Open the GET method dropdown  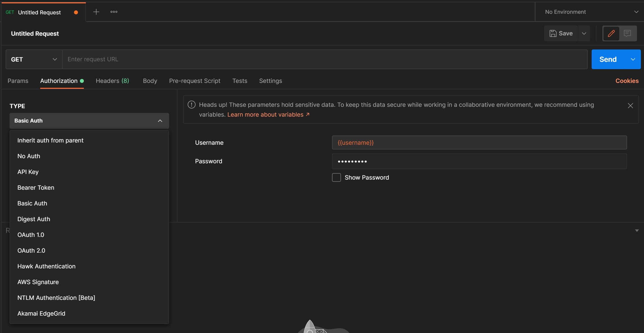point(34,59)
